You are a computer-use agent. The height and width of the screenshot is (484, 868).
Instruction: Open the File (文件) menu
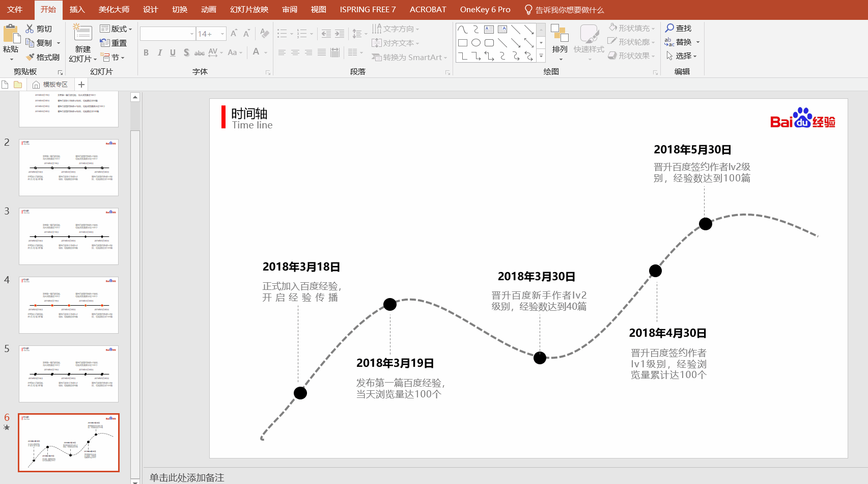tap(15, 10)
